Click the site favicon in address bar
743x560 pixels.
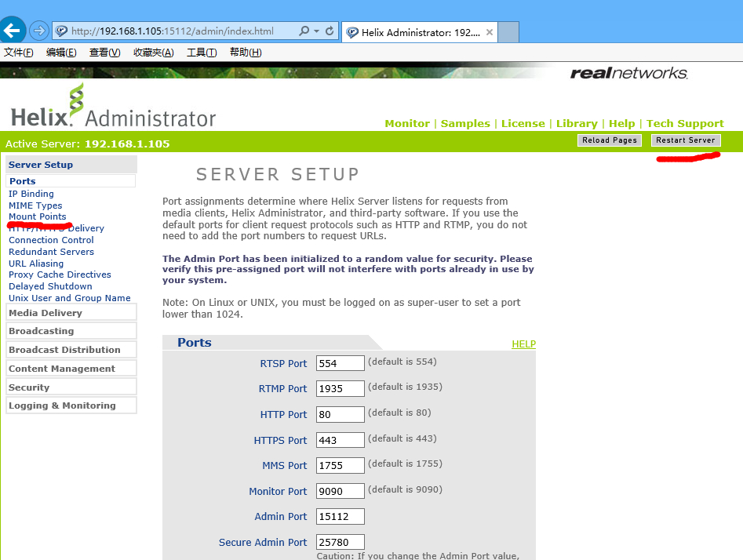click(61, 31)
